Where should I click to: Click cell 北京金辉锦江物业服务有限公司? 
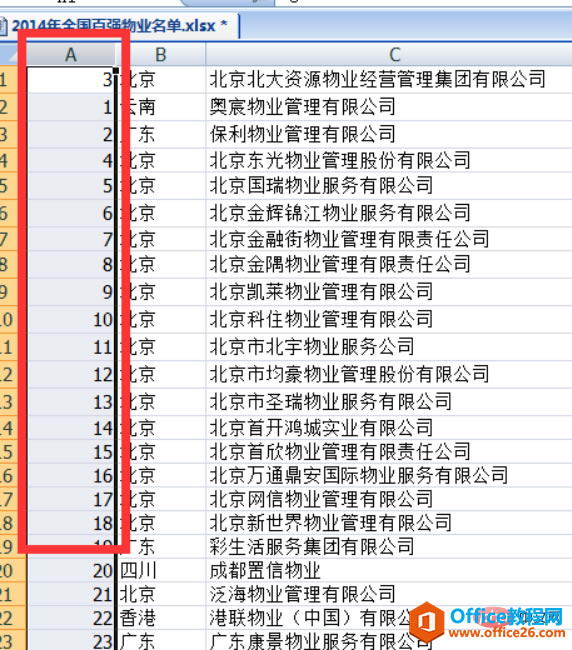pos(389,213)
